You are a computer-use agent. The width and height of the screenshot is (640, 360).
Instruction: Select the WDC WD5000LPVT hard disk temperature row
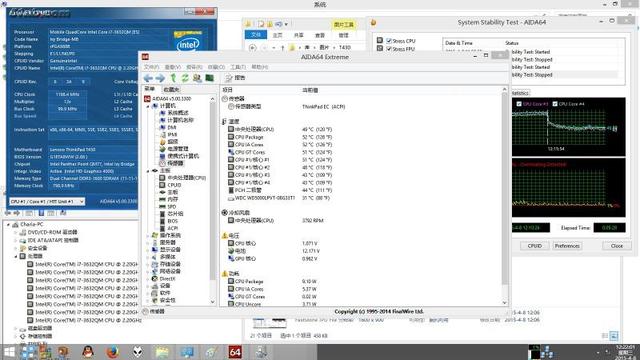pyautogui.click(x=279, y=198)
